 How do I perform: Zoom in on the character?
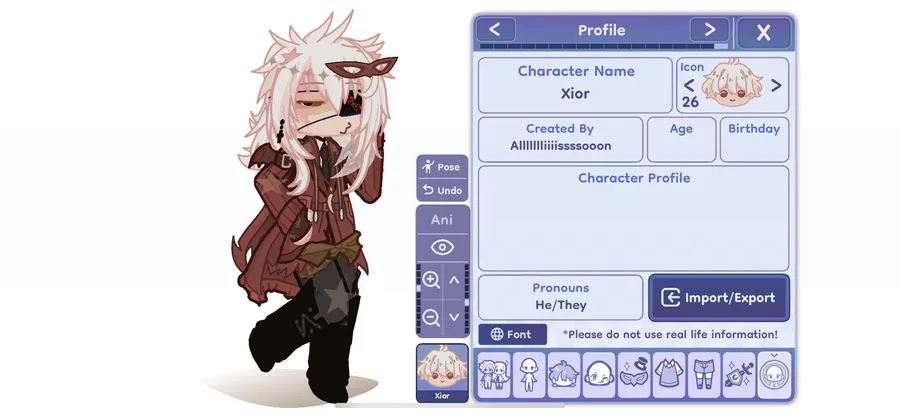430,280
